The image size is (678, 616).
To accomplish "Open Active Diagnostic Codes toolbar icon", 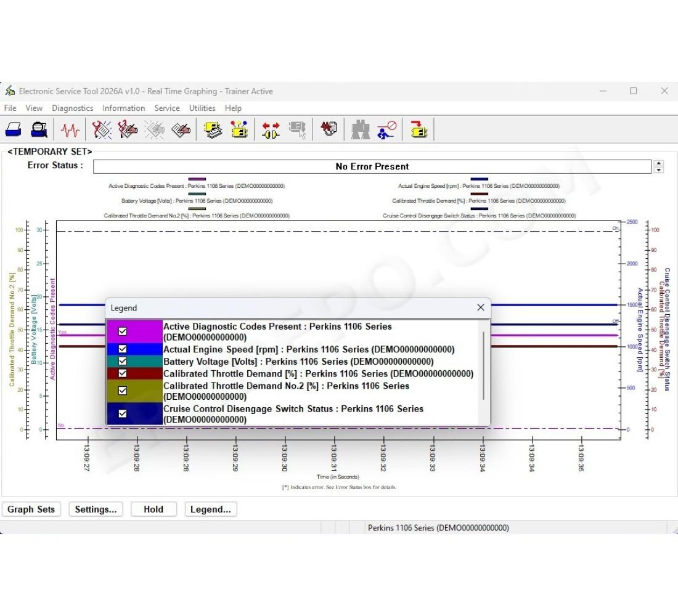I will pos(102,129).
